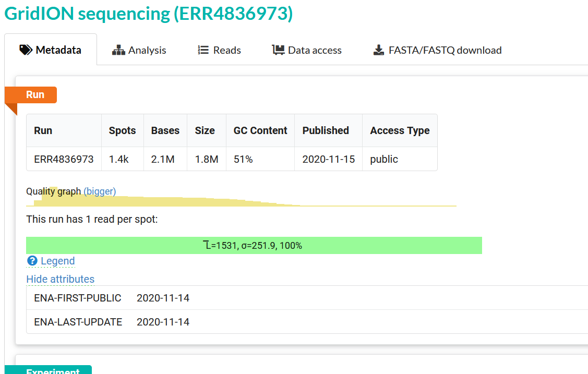Click the Access Type value public
Screen dimensions: 588x374
click(x=384, y=159)
